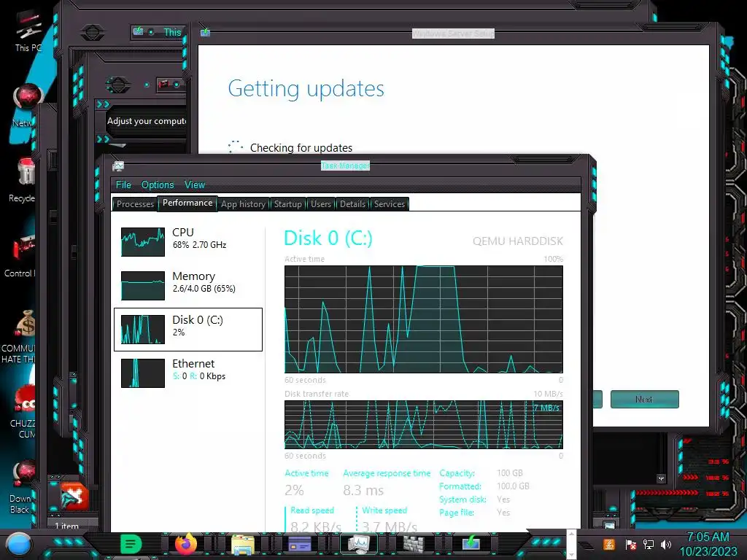This screenshot has height=560, width=747.
Task: Open the Recycle Bin desktop icon
Action: pyautogui.click(x=24, y=180)
